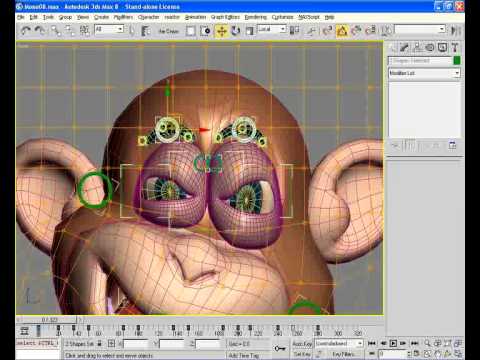The width and height of the screenshot is (480, 360).
Task: Switch to the Hierarchy command panel tab
Action: tap(417, 48)
